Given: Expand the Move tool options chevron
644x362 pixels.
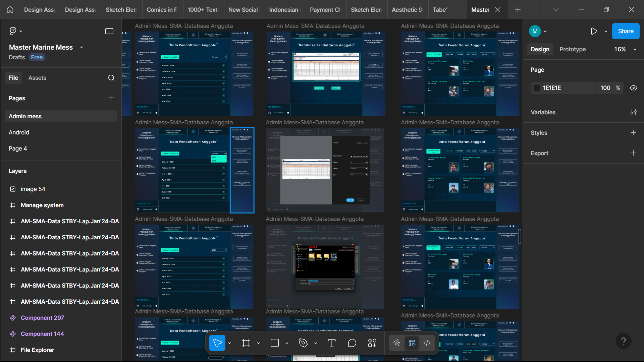Looking at the screenshot, I should [230, 343].
